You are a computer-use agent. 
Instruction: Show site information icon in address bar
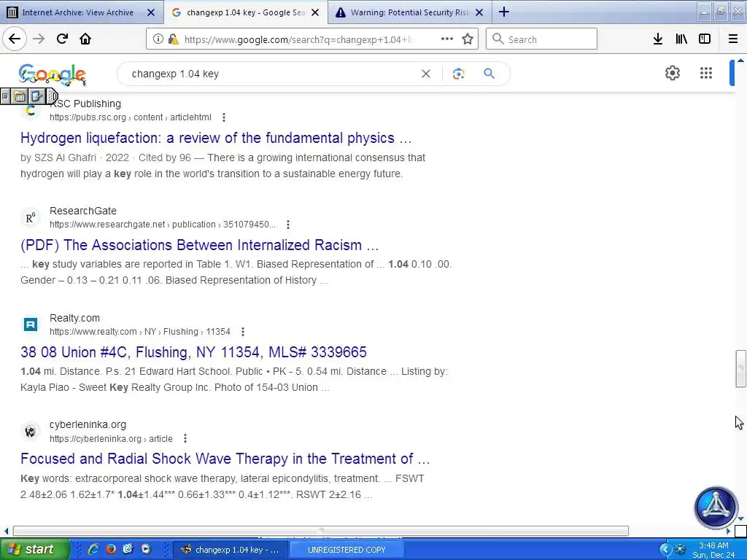[158, 39]
